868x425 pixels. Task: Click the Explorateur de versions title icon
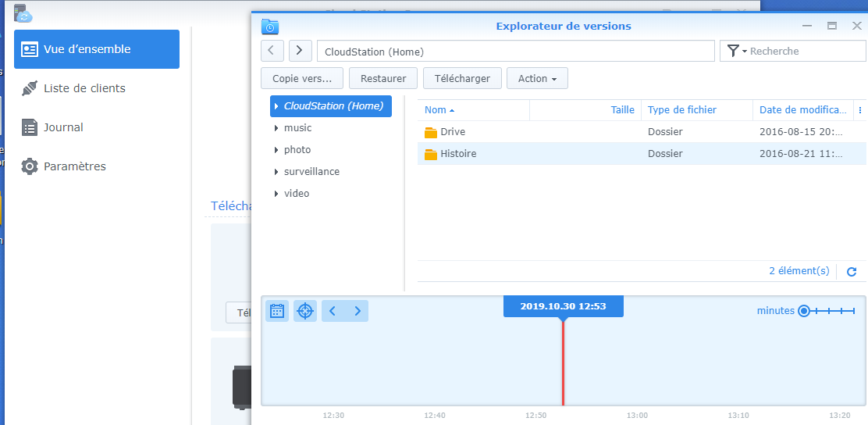270,26
